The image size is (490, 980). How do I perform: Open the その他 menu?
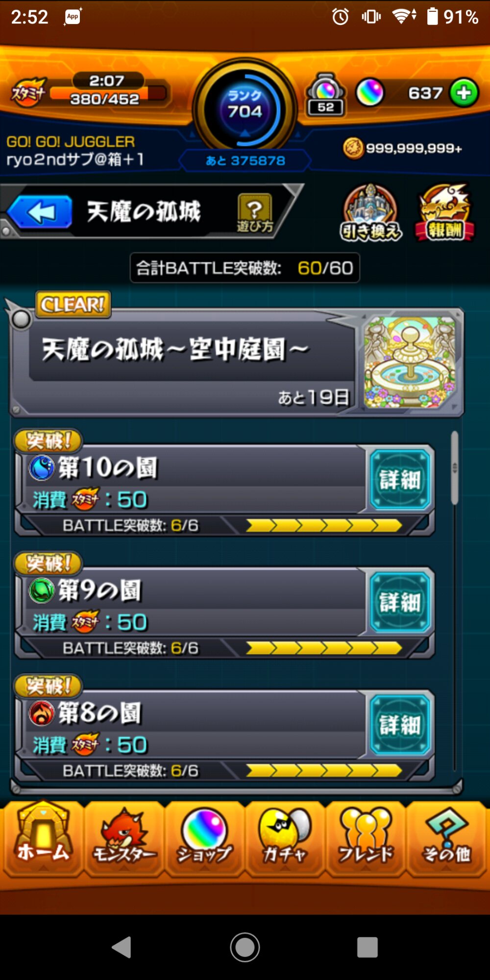pos(446,838)
